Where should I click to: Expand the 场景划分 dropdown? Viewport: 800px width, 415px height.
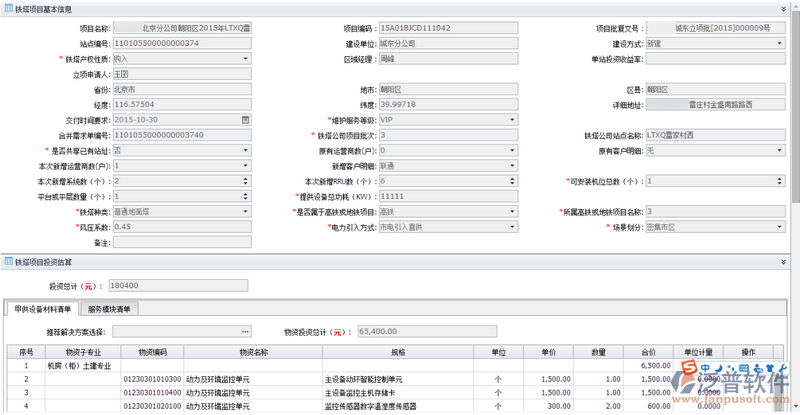(782, 227)
